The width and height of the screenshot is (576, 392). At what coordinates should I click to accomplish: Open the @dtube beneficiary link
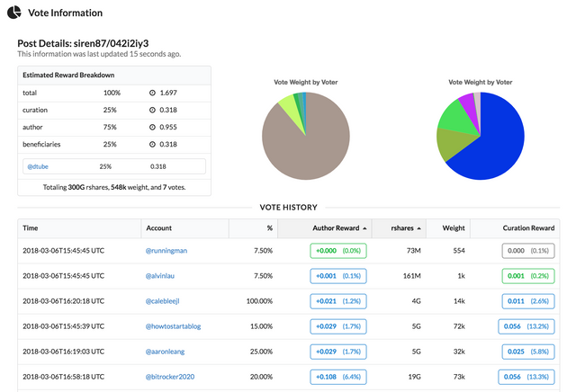coord(38,166)
